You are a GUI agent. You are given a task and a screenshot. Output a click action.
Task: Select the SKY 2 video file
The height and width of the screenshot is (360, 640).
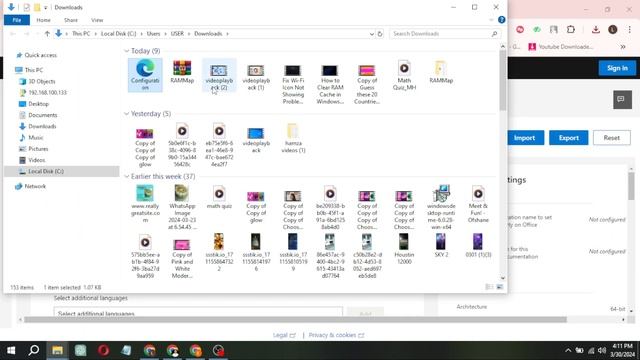441,246
